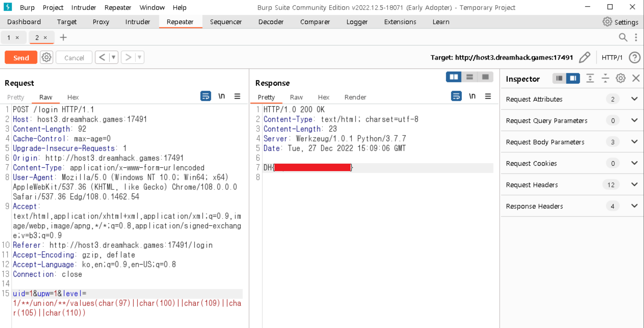Image resolution: width=644 pixels, height=328 pixels.
Task: Close the Inspector panel
Action: 636,78
